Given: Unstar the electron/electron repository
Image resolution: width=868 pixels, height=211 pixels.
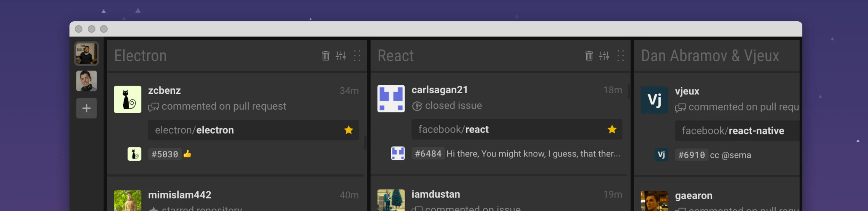Looking at the screenshot, I should 348,130.
